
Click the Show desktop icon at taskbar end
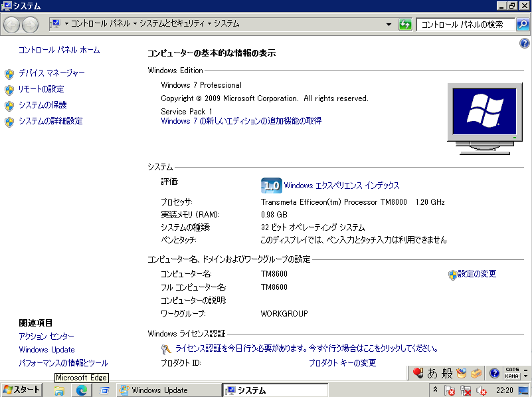[x=524, y=390]
